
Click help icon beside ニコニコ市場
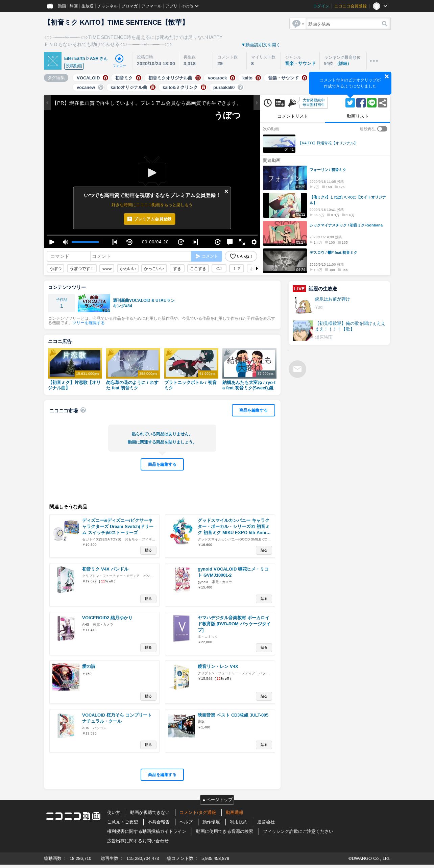click(x=83, y=410)
